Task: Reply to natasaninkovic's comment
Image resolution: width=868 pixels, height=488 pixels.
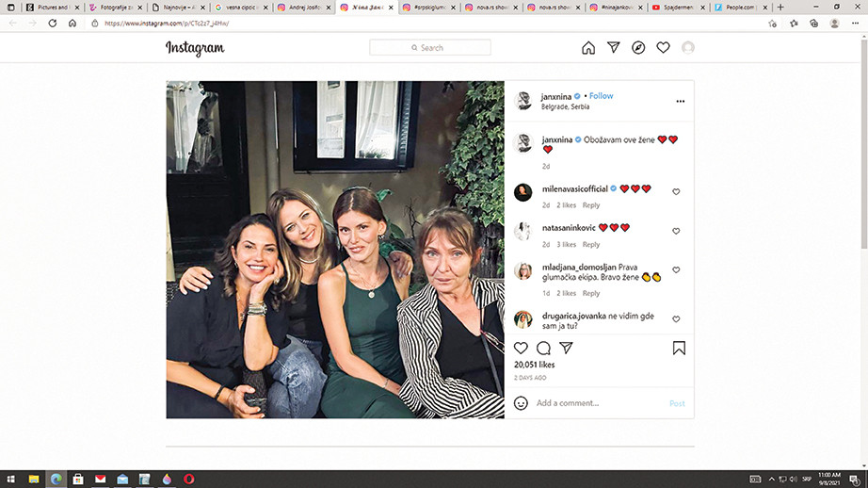Action: [590, 245]
